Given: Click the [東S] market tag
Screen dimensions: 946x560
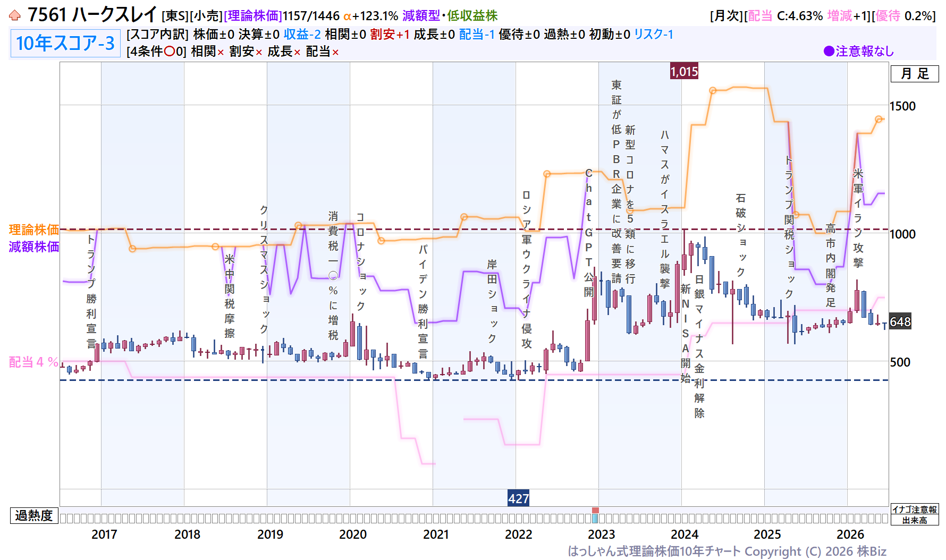Looking at the screenshot, I should (x=175, y=16).
